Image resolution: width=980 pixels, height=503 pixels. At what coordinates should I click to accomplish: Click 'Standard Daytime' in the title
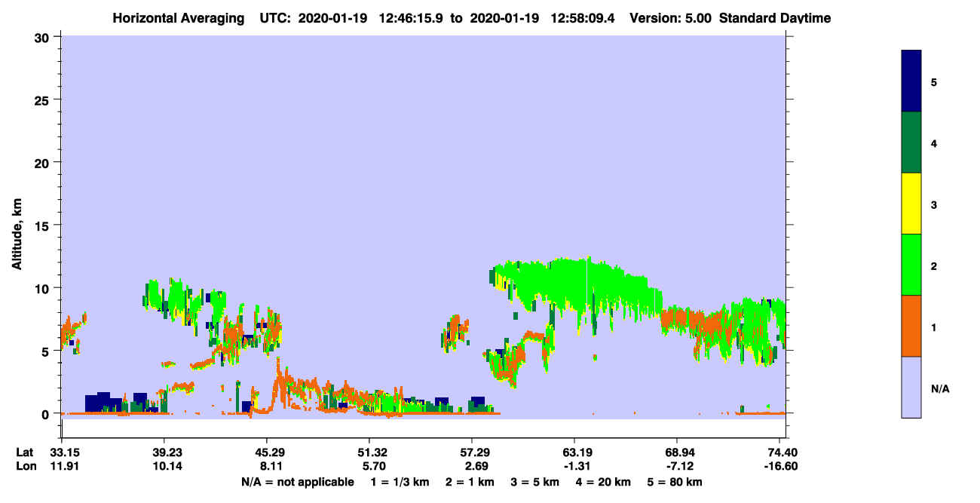pyautogui.click(x=775, y=18)
